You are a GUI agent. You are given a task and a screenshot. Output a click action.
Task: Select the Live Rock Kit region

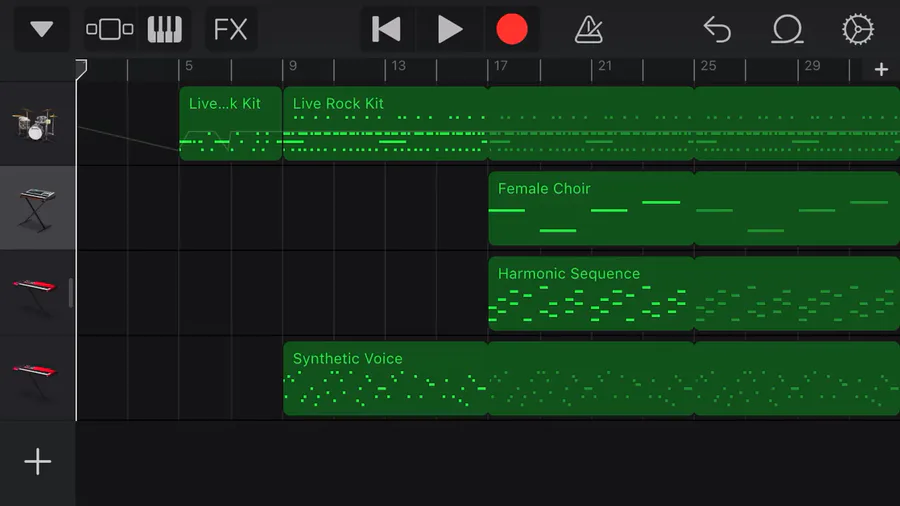coord(591,123)
